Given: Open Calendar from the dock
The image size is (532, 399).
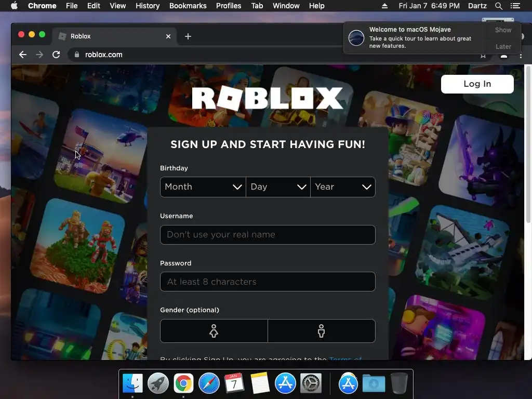Looking at the screenshot, I should coord(234,383).
